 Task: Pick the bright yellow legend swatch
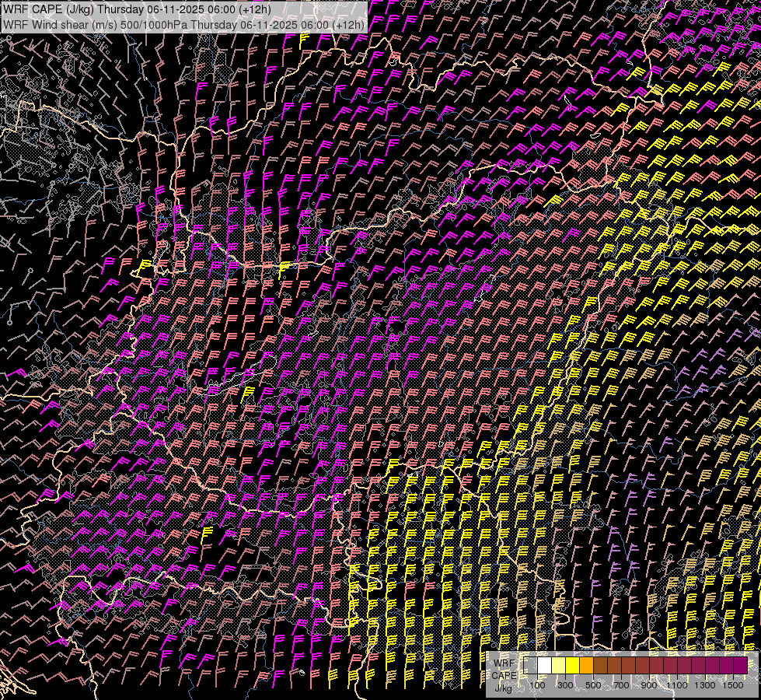tap(572, 665)
